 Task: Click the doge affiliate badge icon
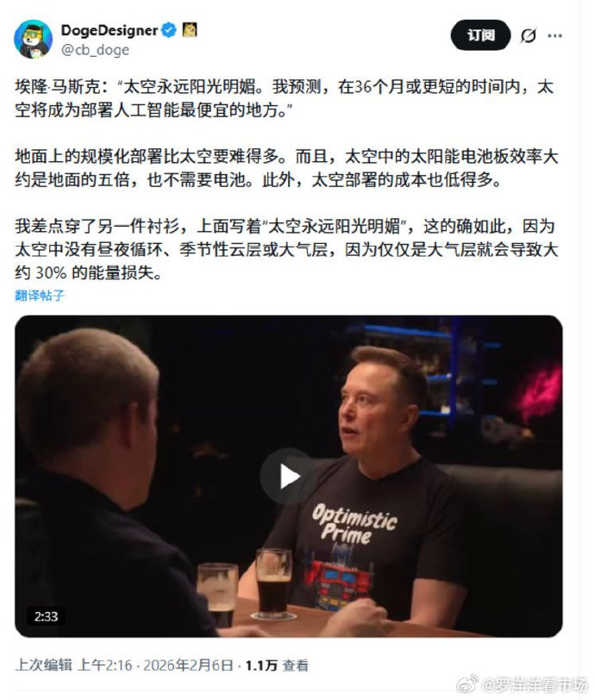(x=190, y=30)
